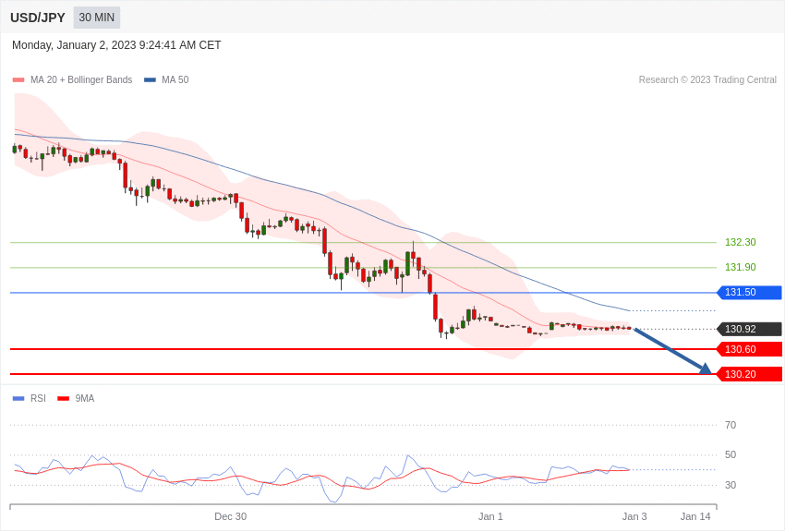785x532 pixels.
Task: Click the RSI 70 axis value
Action: (731, 426)
